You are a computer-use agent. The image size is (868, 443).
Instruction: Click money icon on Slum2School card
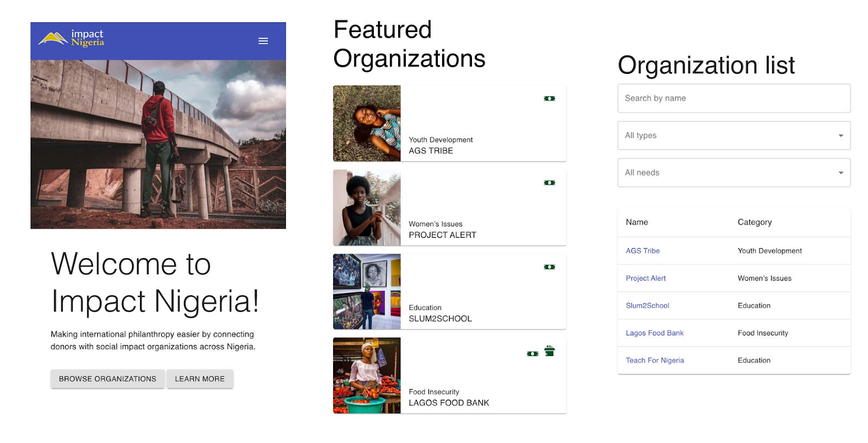pos(550,267)
